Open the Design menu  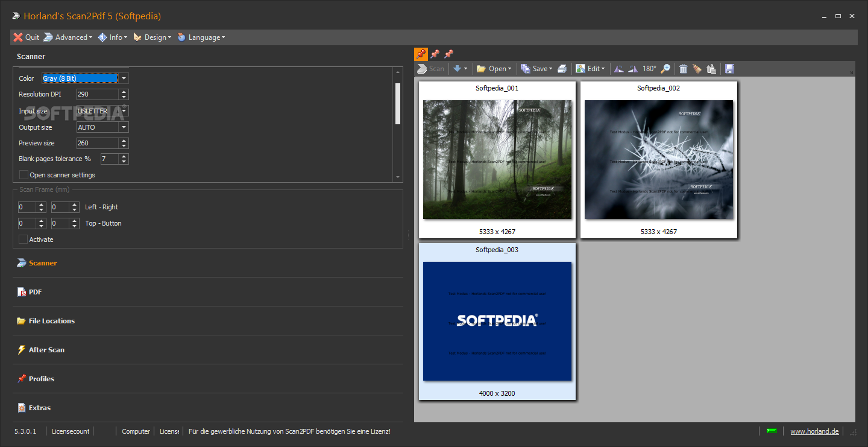click(152, 37)
